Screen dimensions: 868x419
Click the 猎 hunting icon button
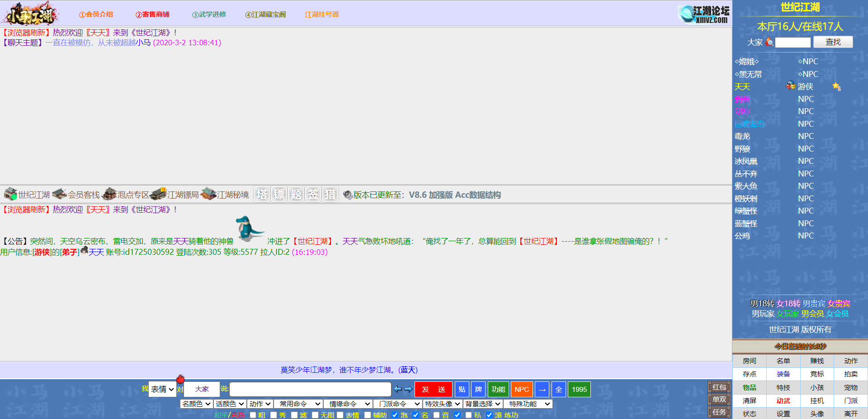330,194
